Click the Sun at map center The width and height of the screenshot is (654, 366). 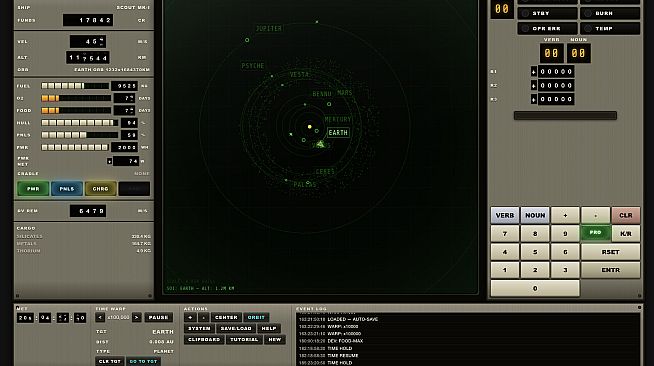(x=309, y=126)
